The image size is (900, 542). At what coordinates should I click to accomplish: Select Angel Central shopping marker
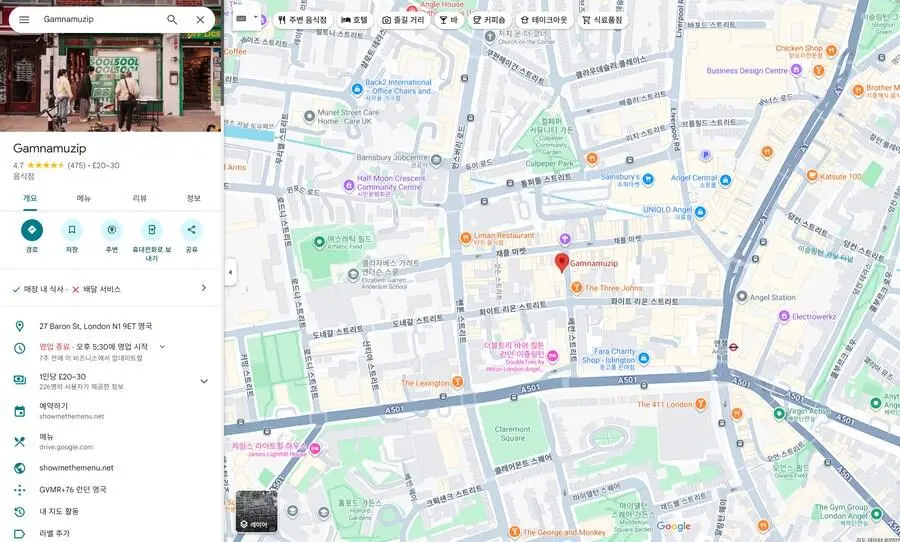(x=725, y=180)
